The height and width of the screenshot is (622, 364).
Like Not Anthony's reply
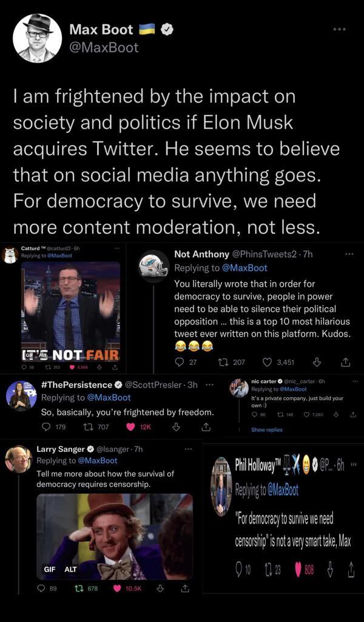268,362
